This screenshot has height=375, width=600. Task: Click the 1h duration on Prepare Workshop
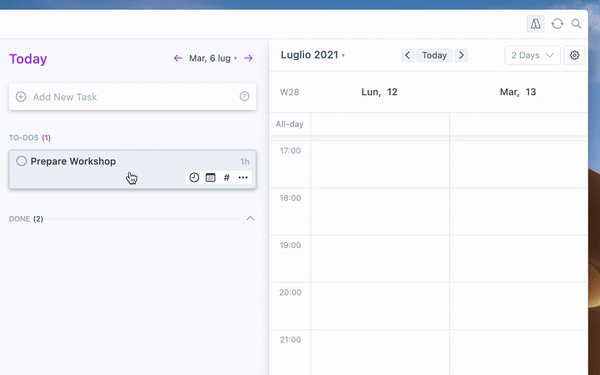pos(245,161)
